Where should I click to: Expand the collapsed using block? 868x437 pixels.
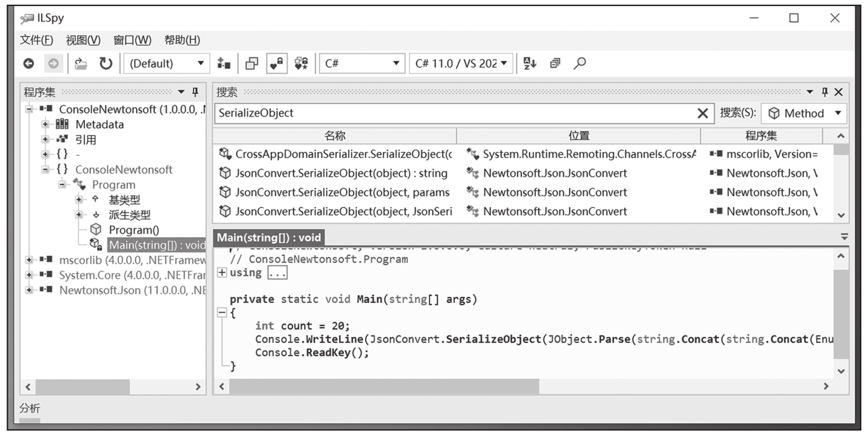click(222, 273)
